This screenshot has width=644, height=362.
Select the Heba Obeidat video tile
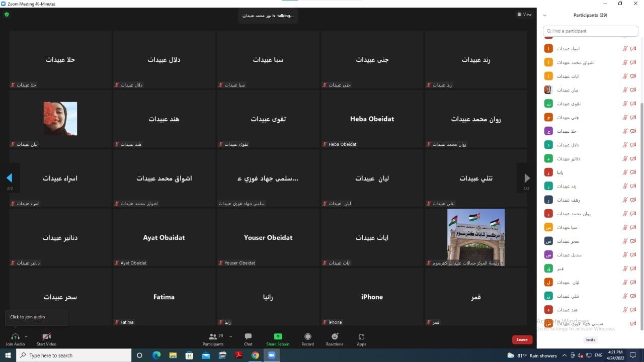[372, 119]
